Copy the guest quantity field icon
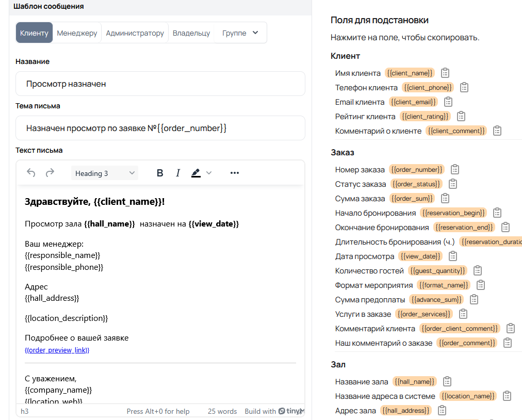 (478, 270)
